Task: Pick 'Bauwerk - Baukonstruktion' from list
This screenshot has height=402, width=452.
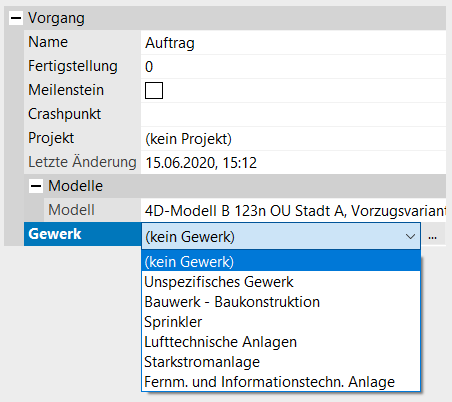Action: 281,302
